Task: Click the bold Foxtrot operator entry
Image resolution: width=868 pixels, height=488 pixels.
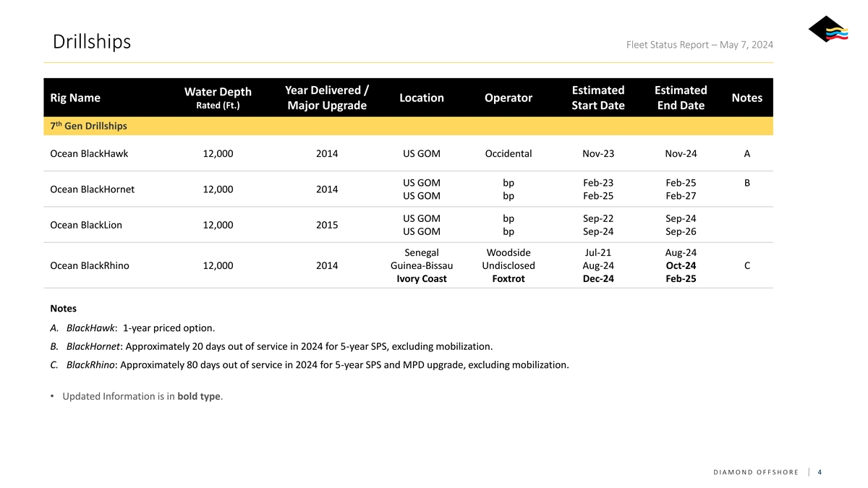Action: coord(508,279)
